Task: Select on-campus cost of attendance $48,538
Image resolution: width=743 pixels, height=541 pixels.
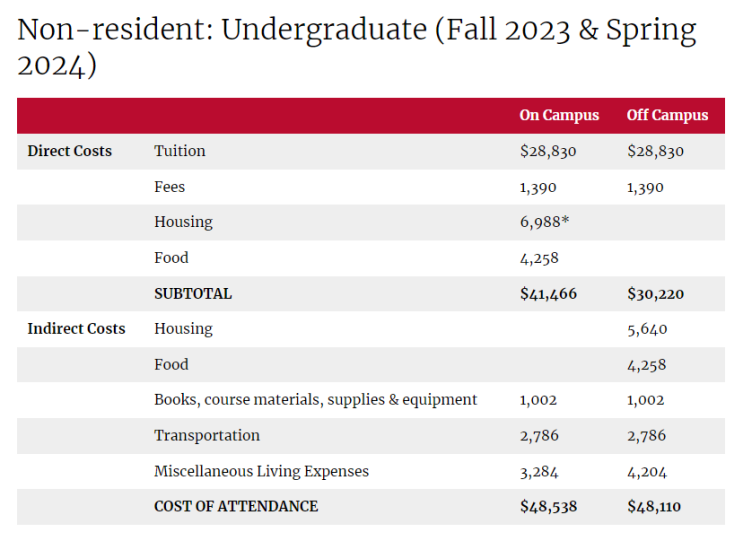Action: [548, 506]
